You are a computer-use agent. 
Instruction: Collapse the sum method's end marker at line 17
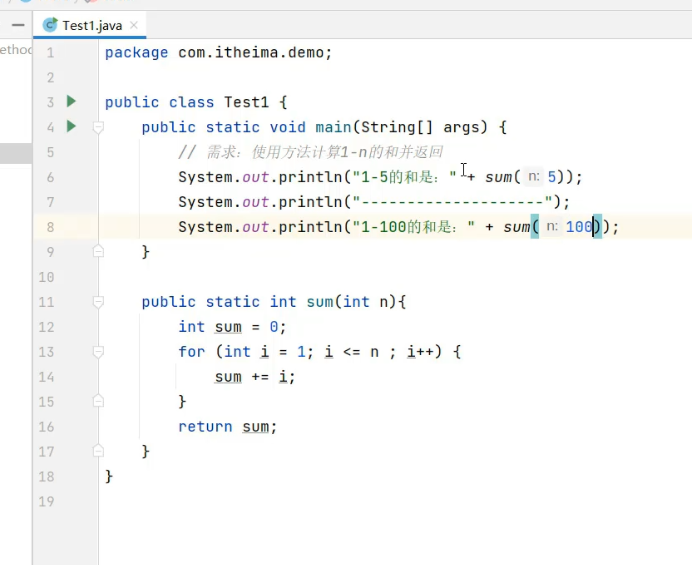point(98,451)
